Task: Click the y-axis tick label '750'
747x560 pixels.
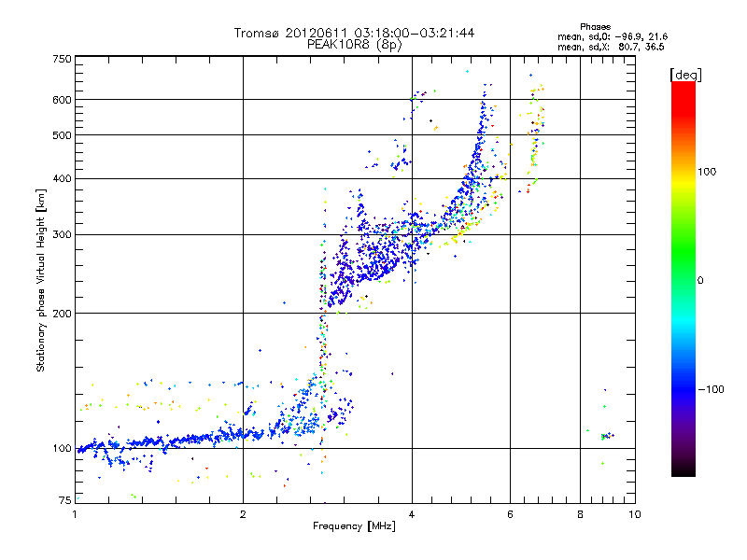Action: tap(62, 59)
